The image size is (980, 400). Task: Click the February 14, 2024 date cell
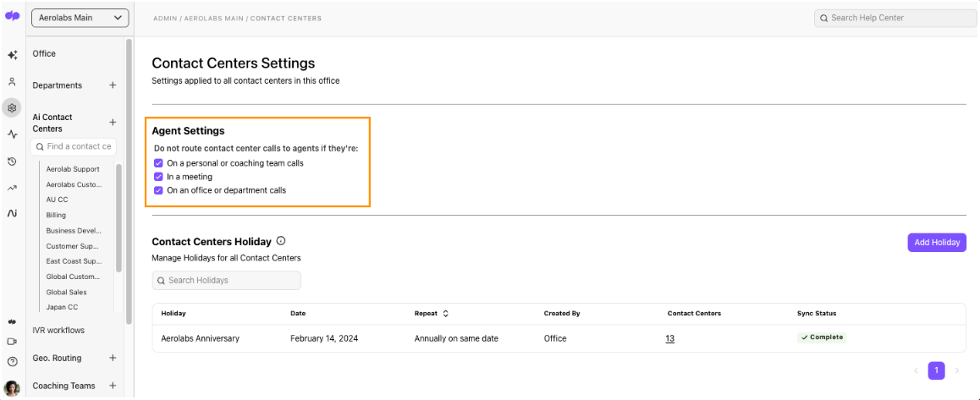click(x=324, y=339)
